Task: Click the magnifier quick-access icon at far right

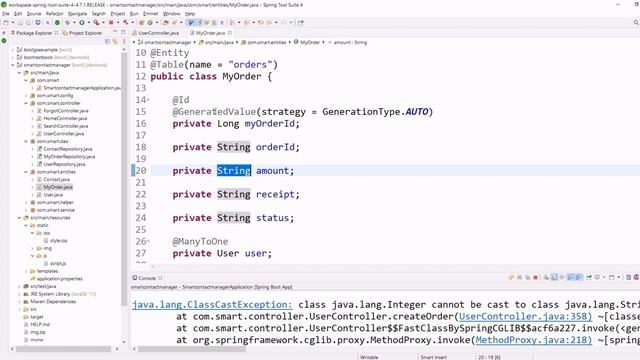Action: click(x=636, y=22)
